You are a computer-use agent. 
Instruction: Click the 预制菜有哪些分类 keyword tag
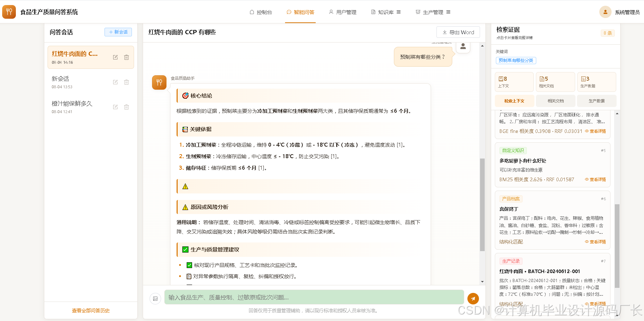pos(516,61)
